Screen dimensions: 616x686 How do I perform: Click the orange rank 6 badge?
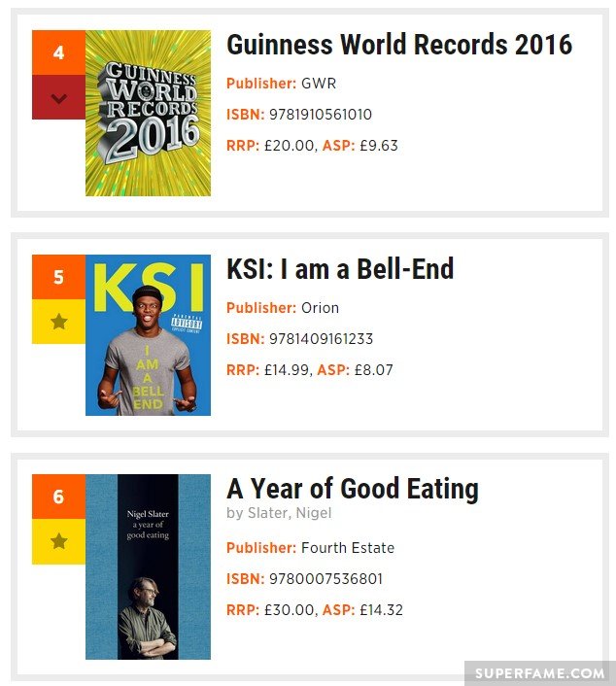[x=58, y=497]
